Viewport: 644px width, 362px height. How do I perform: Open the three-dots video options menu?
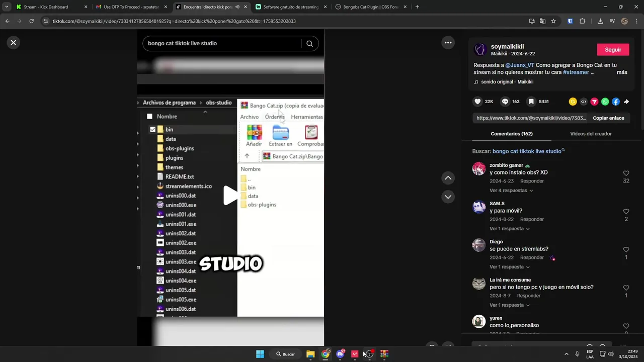[448, 43]
